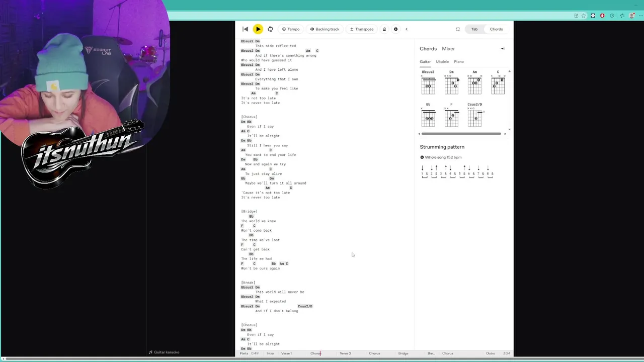Open the browser profile avatar
The width and height of the screenshot is (644, 362).
[631, 16]
